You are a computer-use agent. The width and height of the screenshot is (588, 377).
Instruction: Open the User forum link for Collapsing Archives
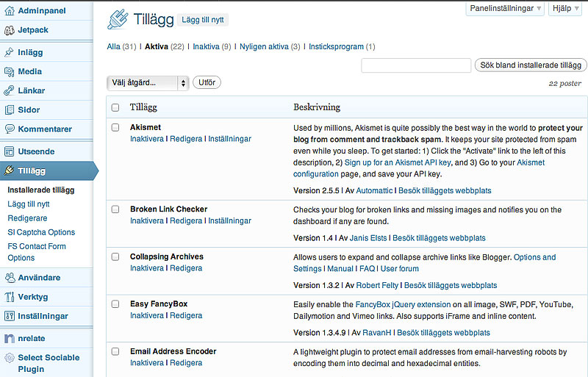400,268
